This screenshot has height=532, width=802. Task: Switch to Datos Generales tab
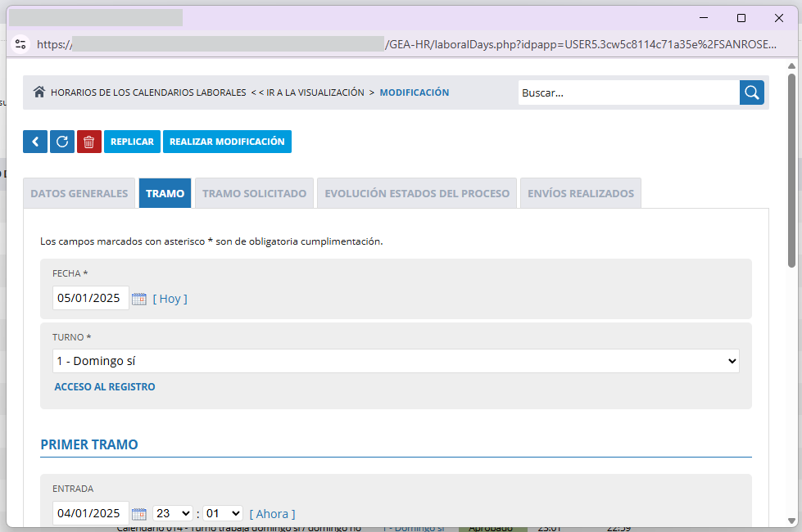click(79, 194)
